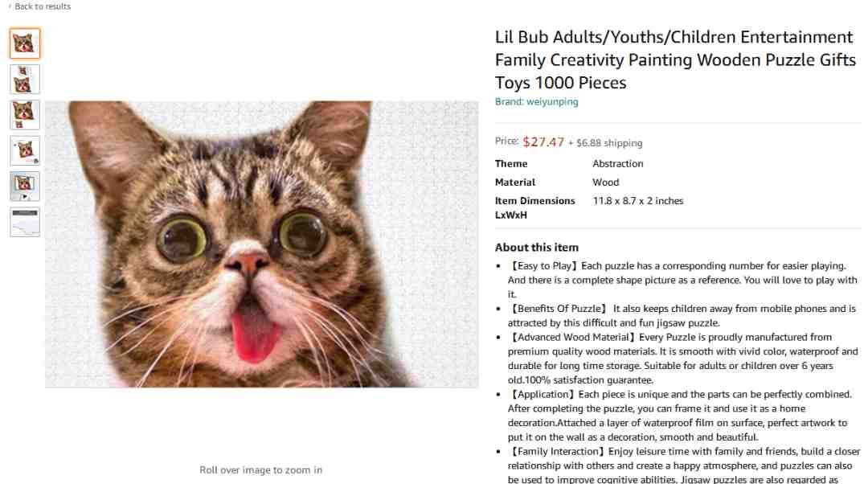Open the Brand: weiyunping link

(536, 102)
